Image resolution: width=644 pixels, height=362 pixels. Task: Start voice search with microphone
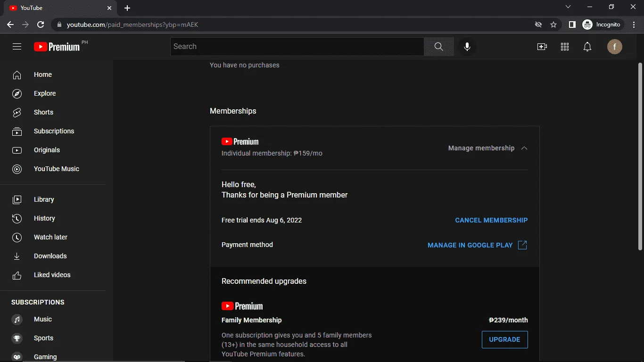(467, 47)
